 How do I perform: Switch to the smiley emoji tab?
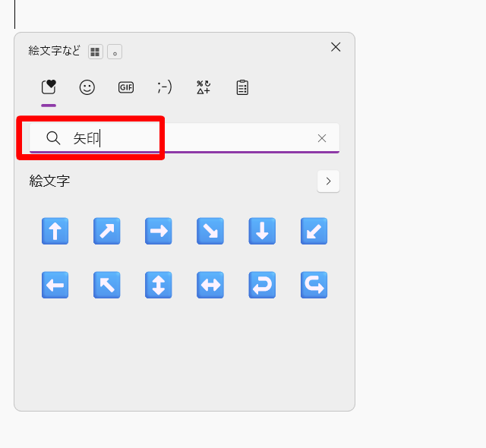pos(87,87)
